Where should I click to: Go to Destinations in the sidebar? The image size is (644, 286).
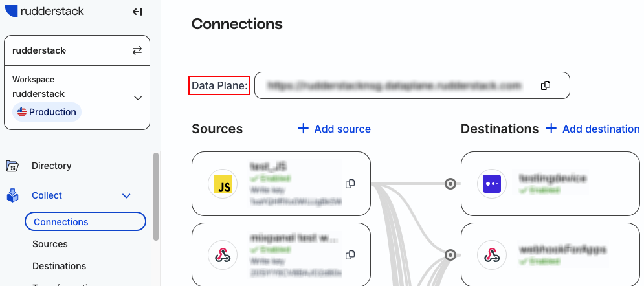click(x=59, y=266)
